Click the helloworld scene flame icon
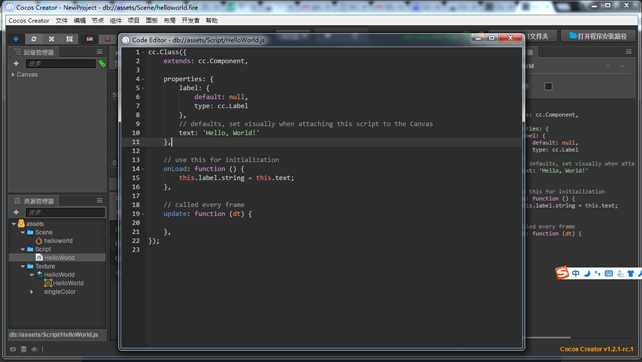 point(39,241)
